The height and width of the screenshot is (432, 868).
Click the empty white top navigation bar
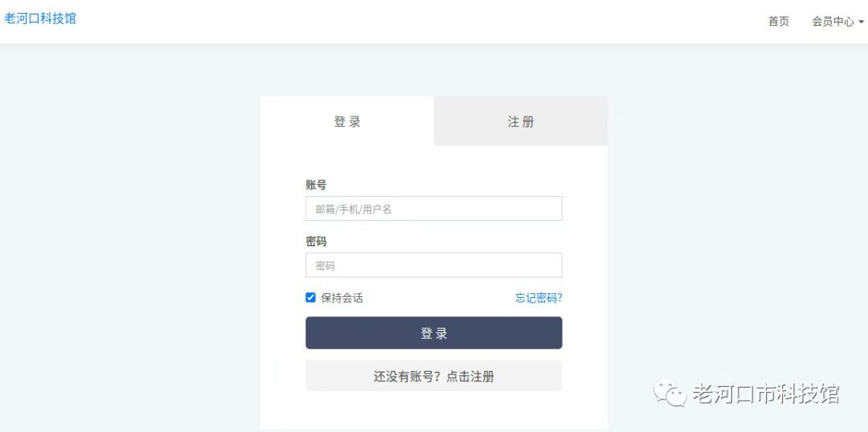click(x=402, y=22)
